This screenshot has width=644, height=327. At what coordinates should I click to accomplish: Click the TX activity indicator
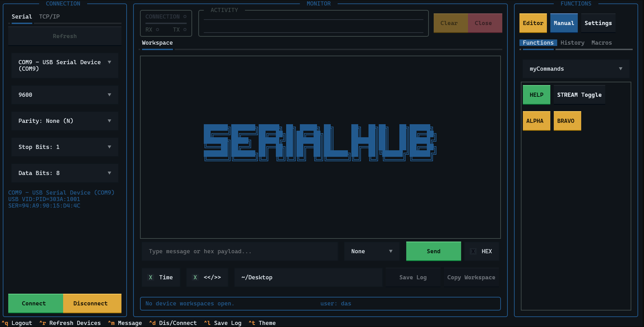180,30
